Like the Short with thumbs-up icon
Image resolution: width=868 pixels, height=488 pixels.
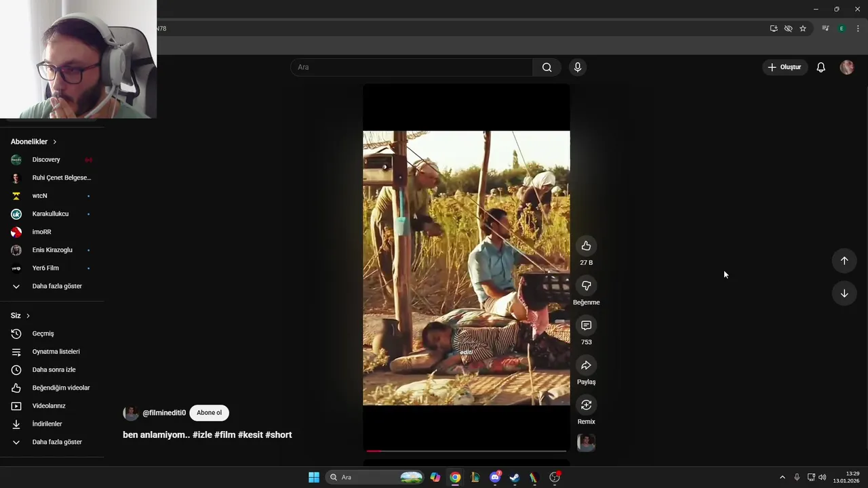click(x=586, y=246)
